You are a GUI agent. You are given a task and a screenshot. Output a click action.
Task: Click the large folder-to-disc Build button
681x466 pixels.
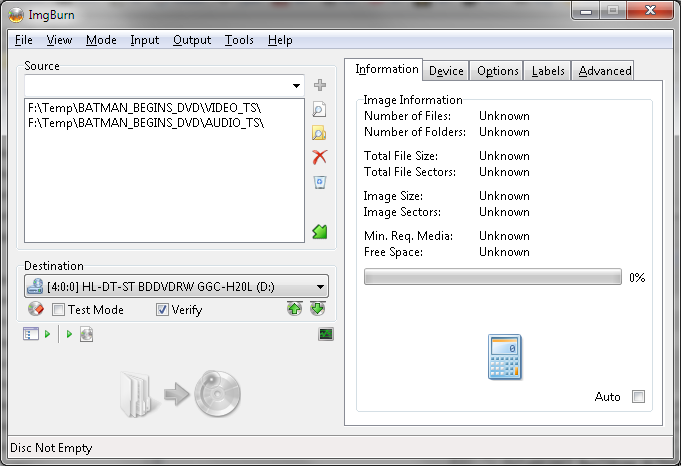point(180,394)
